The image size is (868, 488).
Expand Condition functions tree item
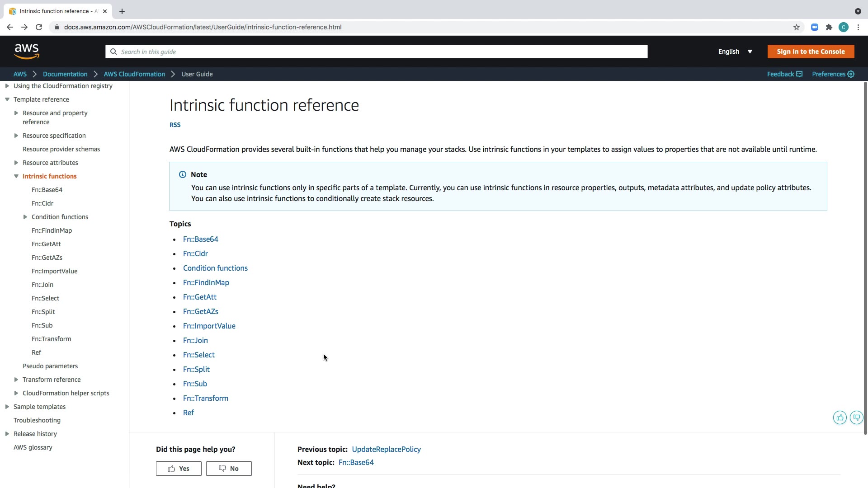tap(25, 217)
